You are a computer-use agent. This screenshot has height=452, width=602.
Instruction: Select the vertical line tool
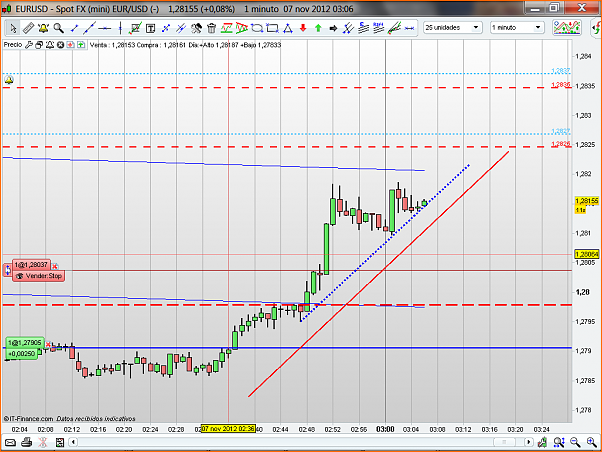[x=120, y=28]
